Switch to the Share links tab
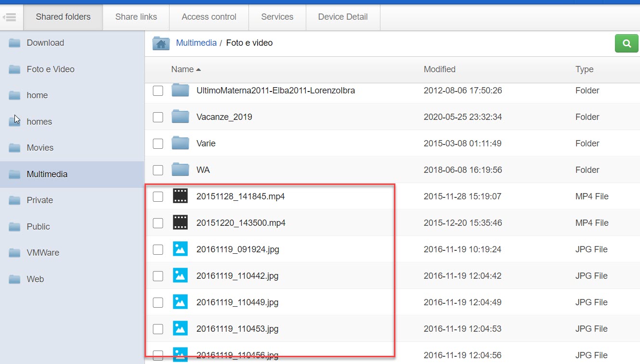Image resolution: width=640 pixels, height=364 pixels. tap(136, 17)
